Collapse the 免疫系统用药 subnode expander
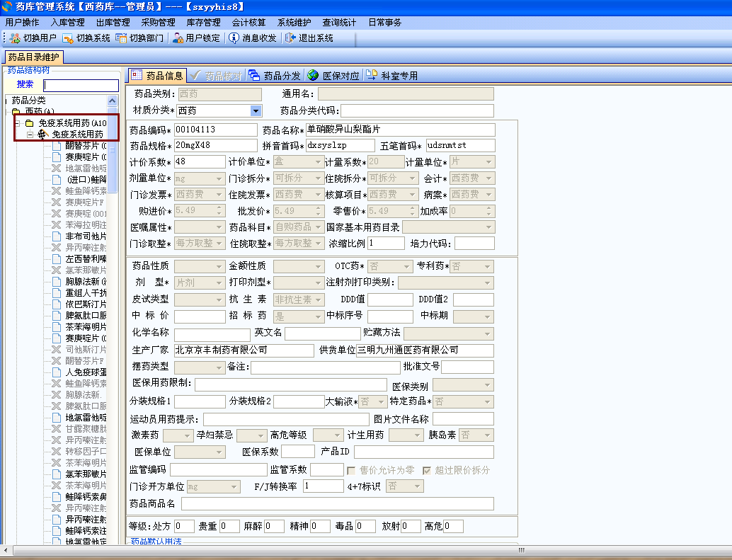The height and width of the screenshot is (560, 732). [30, 135]
